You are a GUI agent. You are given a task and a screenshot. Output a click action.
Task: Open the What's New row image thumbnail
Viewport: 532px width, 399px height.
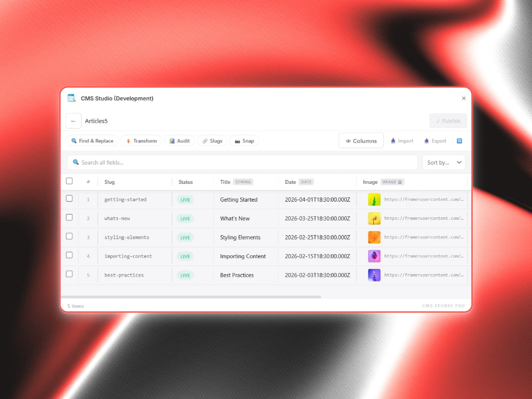374,218
